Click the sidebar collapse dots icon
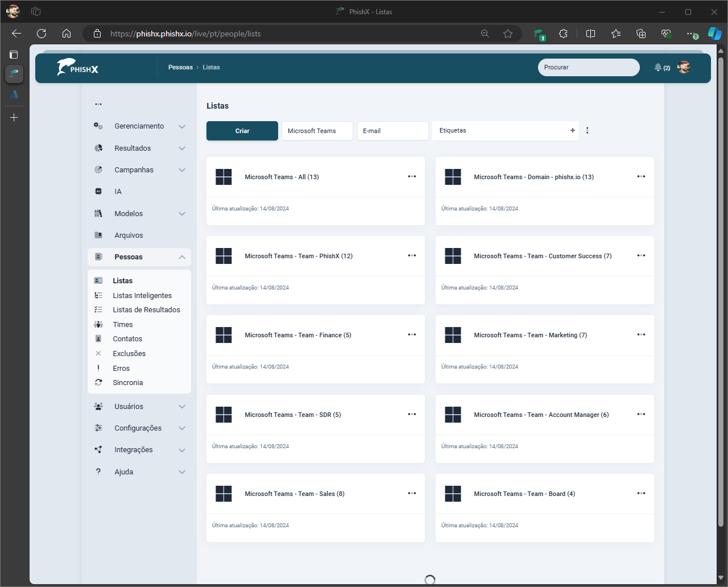This screenshot has width=728, height=587. (98, 104)
